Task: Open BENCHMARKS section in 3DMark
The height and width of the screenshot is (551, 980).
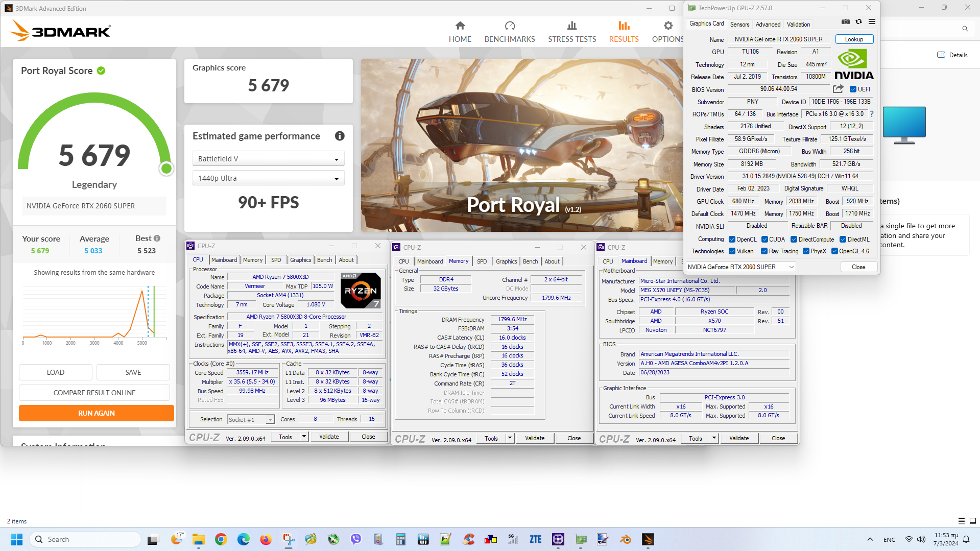Action: pyautogui.click(x=510, y=32)
